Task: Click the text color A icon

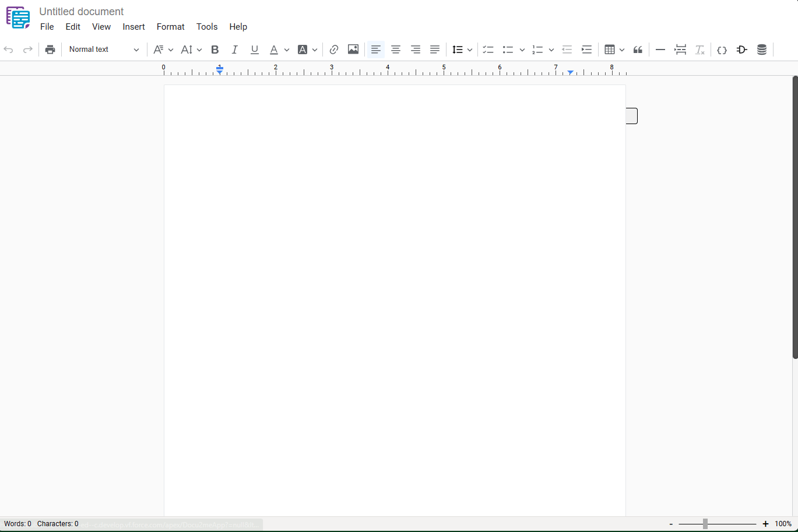Action: point(274,50)
